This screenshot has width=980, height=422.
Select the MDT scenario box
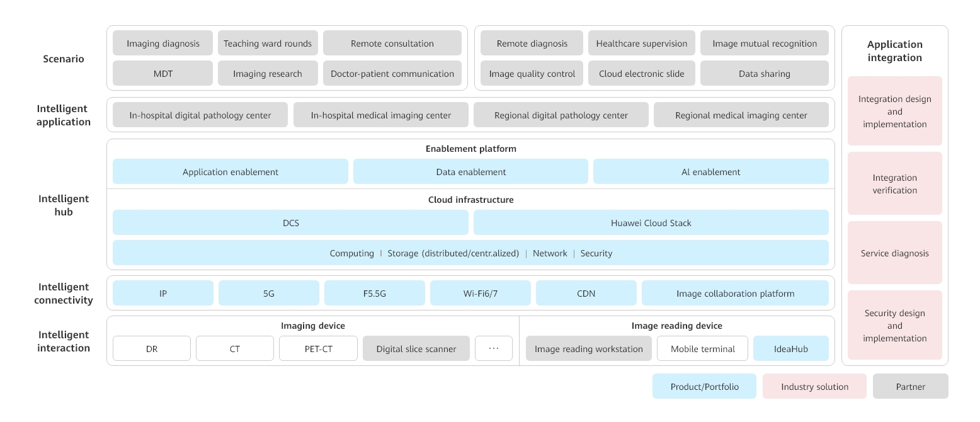point(163,74)
